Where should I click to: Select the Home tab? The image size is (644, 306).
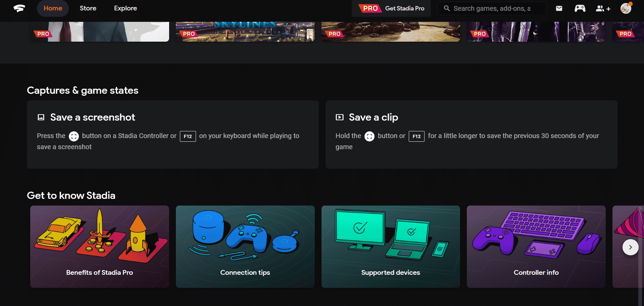point(53,8)
